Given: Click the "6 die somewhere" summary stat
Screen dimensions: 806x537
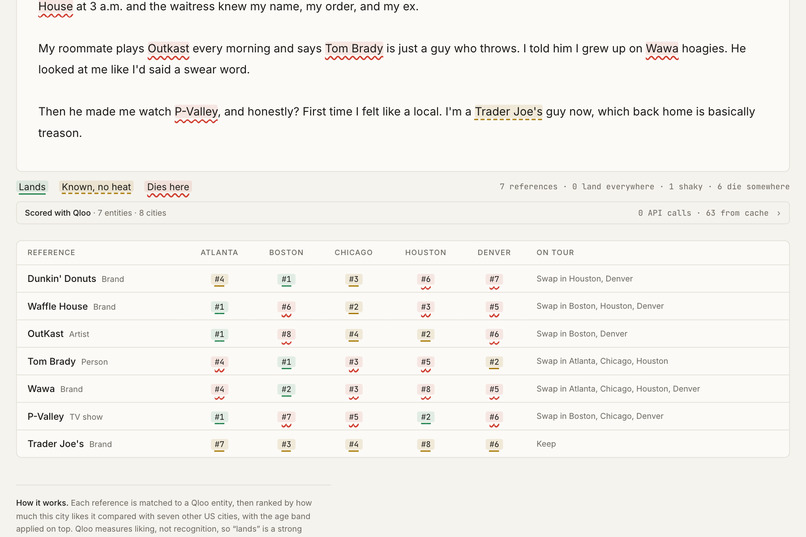Looking at the screenshot, I should pyautogui.click(x=754, y=187).
